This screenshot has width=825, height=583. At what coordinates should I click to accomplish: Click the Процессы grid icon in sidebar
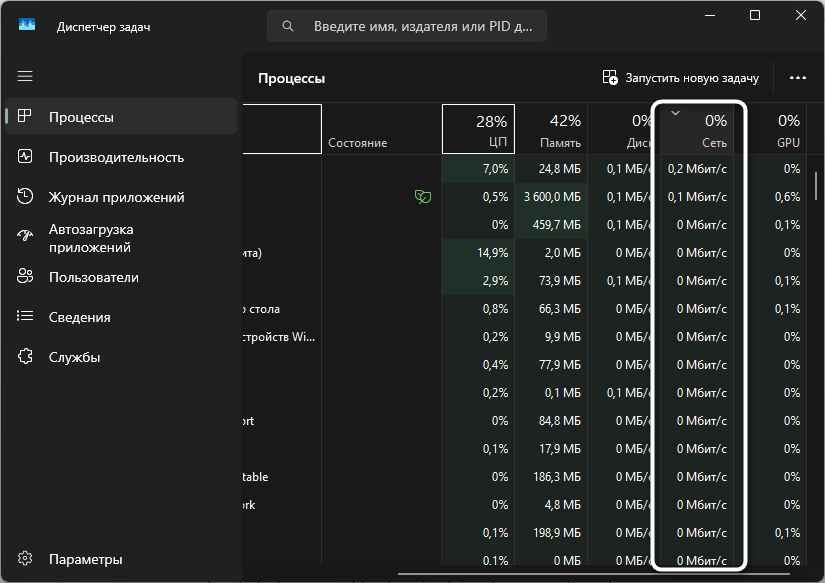25,116
